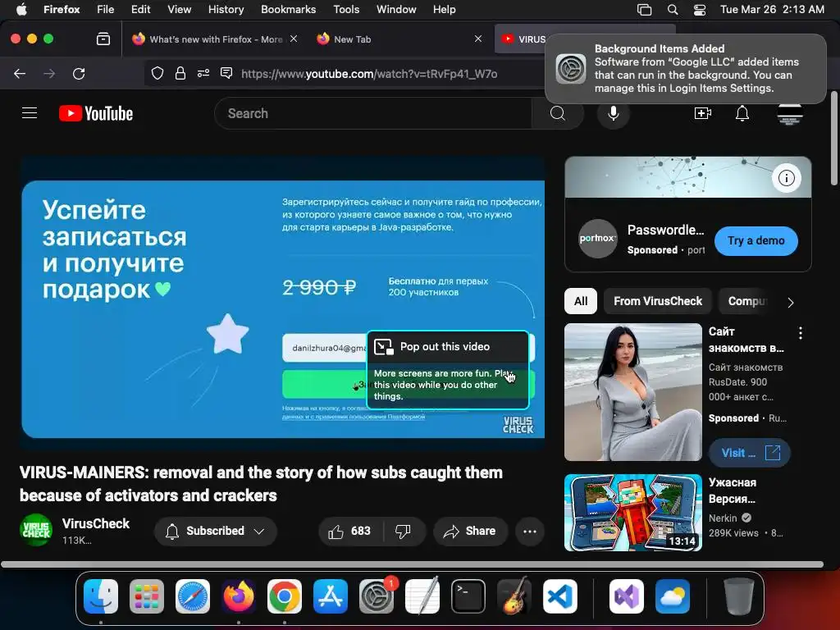This screenshot has height=630, width=840.
Task: Click the VirusCheck channel avatar
Action: [x=36, y=531]
